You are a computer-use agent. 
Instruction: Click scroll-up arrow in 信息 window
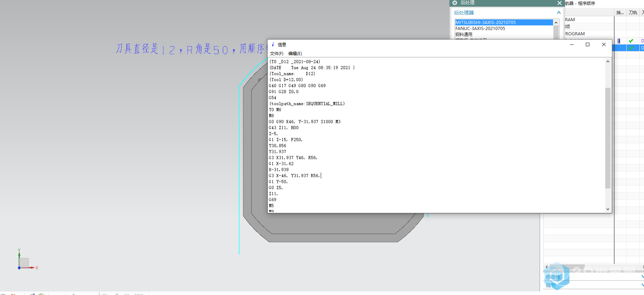click(608, 61)
